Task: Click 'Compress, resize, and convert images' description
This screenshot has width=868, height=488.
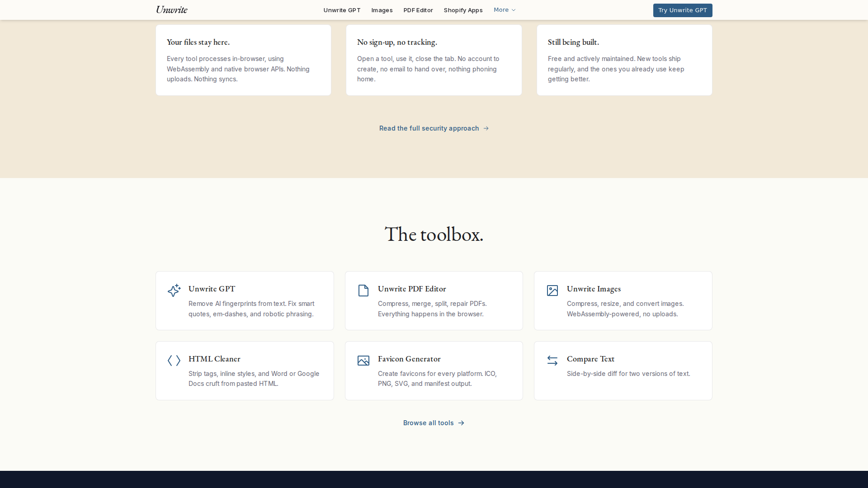Action: 625,309
